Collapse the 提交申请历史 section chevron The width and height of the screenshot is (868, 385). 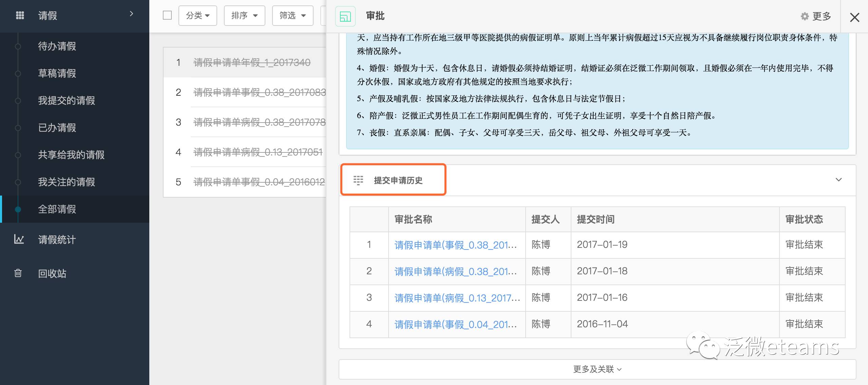point(838,180)
